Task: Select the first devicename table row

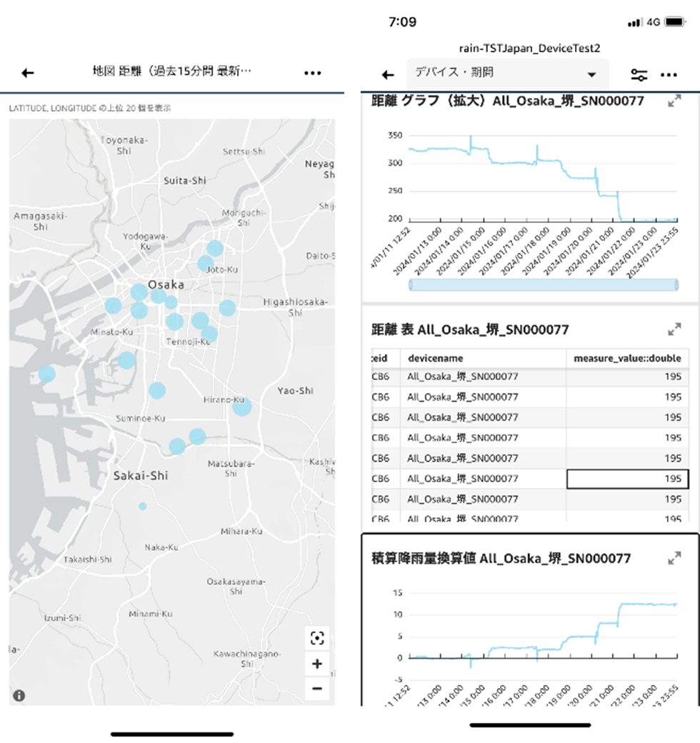Action: 462,377
